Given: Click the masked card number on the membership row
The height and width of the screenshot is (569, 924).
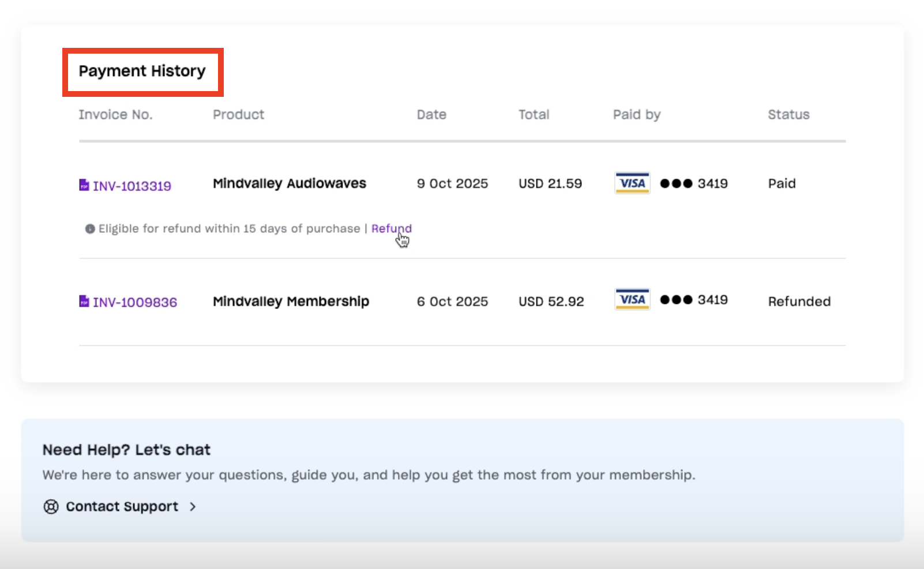Looking at the screenshot, I should (694, 300).
